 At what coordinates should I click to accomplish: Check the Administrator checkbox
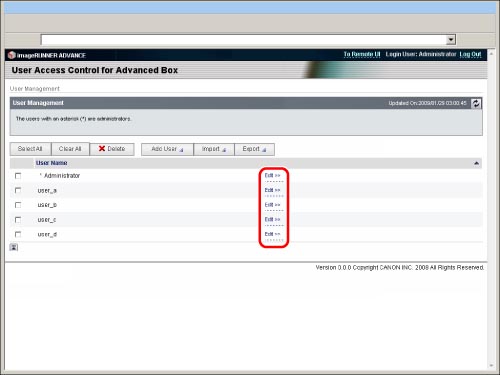point(18,176)
